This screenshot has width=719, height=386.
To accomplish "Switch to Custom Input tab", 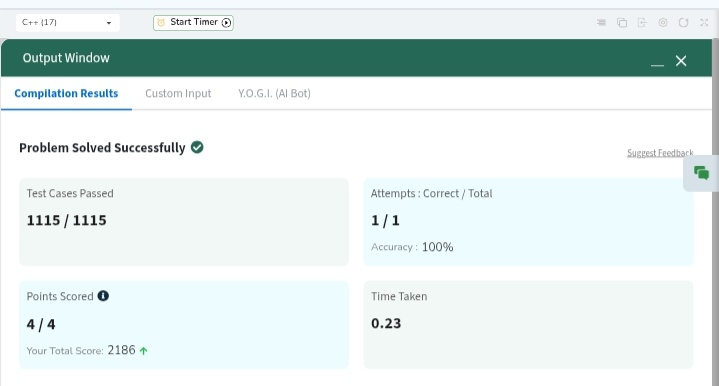I will pos(178,94).
